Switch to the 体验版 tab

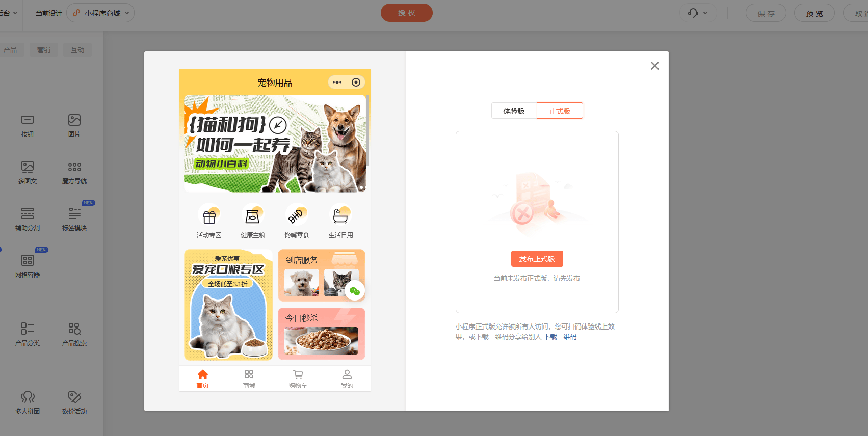pos(514,111)
